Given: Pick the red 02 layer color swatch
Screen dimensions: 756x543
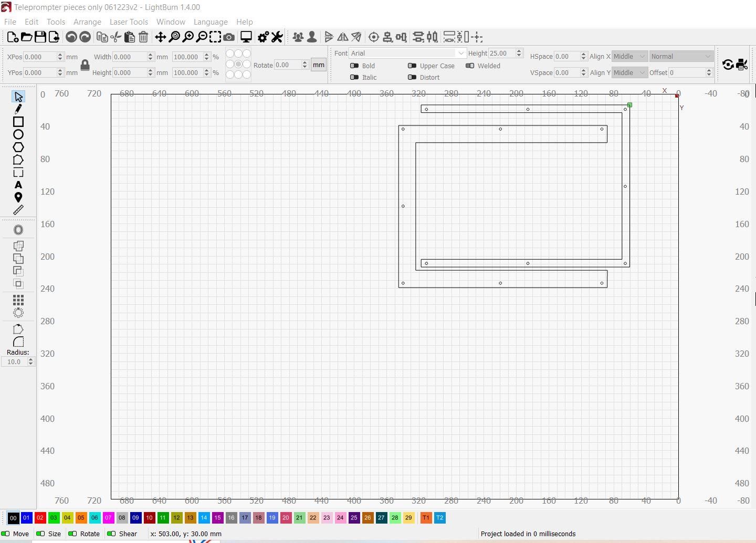Looking at the screenshot, I should (40, 518).
